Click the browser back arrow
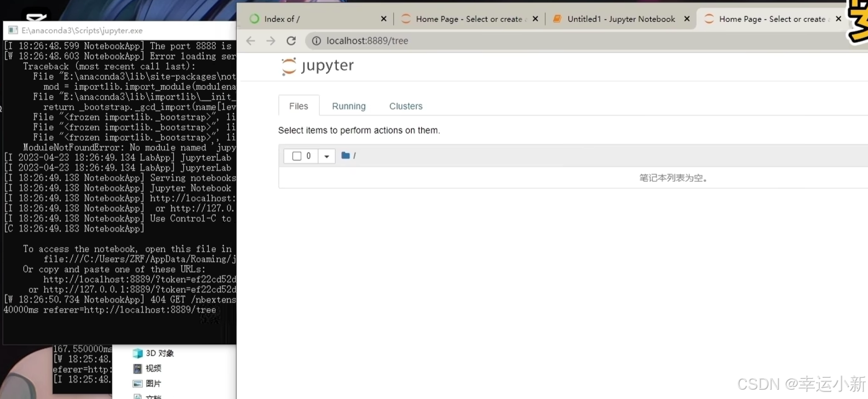 point(251,41)
